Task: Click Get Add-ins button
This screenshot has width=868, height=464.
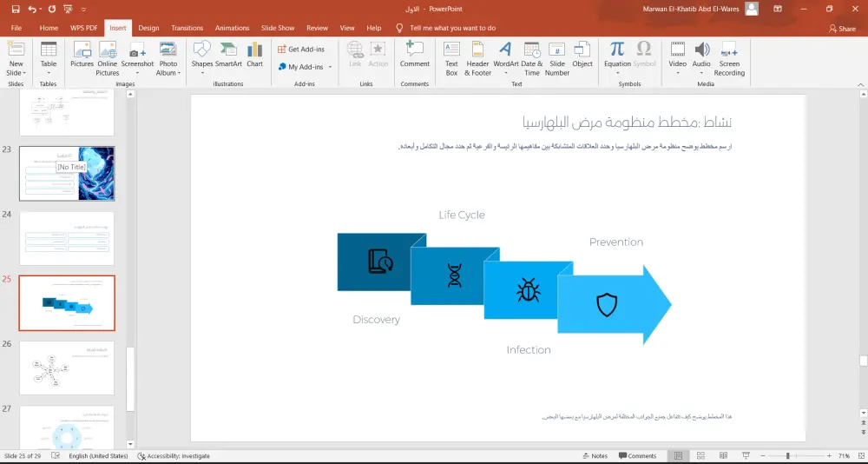Action: (301, 50)
